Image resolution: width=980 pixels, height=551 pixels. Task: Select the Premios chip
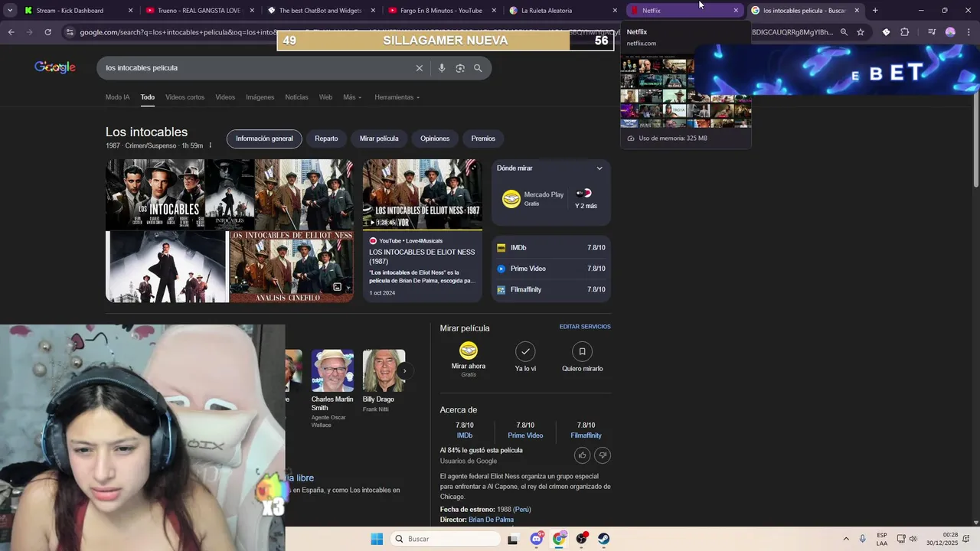483,139
